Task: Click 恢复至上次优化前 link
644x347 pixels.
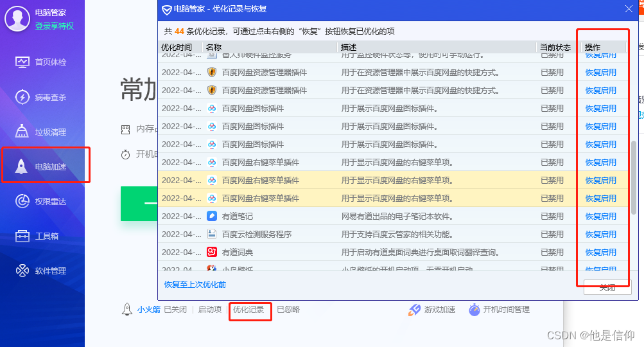Action: pos(195,285)
